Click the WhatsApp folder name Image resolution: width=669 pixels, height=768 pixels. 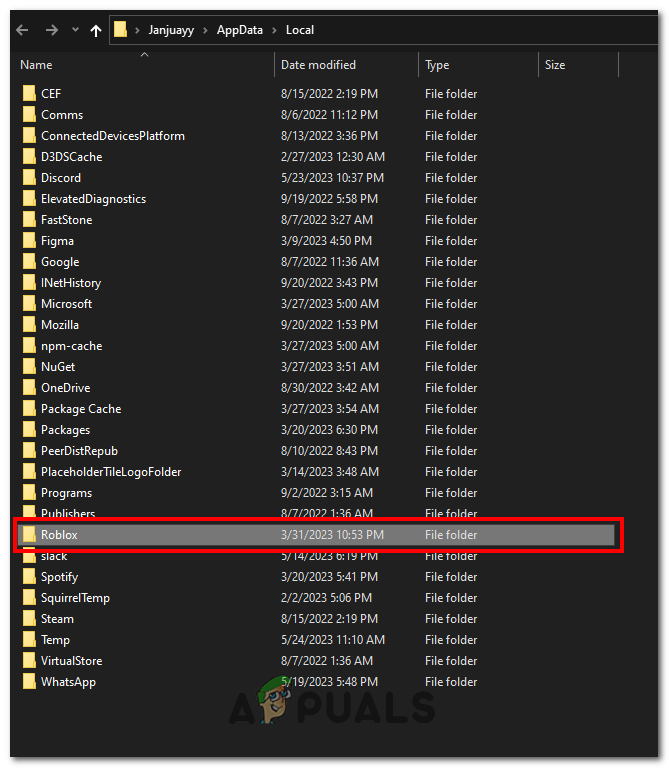click(x=69, y=682)
